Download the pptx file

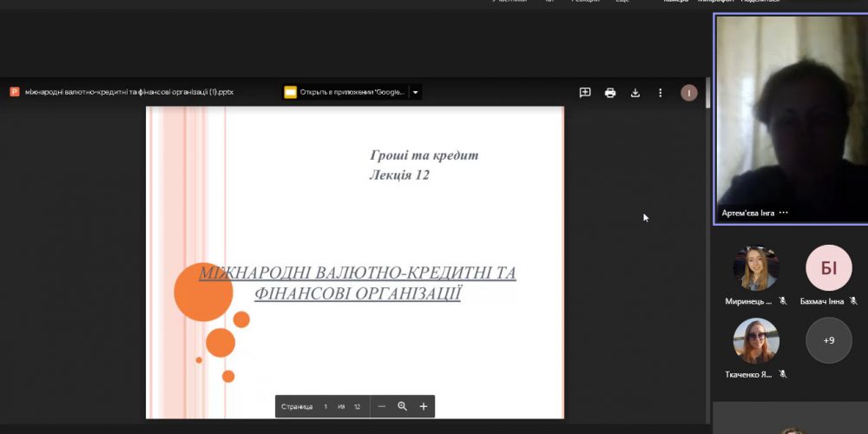[635, 93]
